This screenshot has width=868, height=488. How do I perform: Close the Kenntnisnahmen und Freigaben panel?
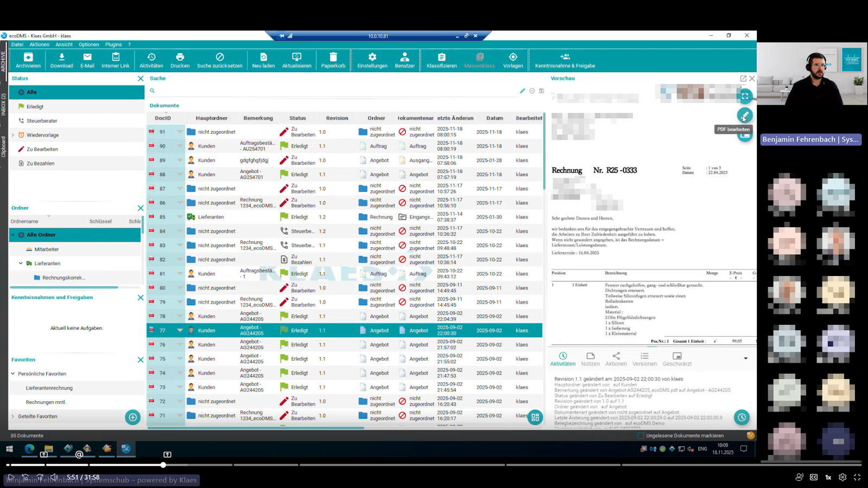(x=141, y=298)
